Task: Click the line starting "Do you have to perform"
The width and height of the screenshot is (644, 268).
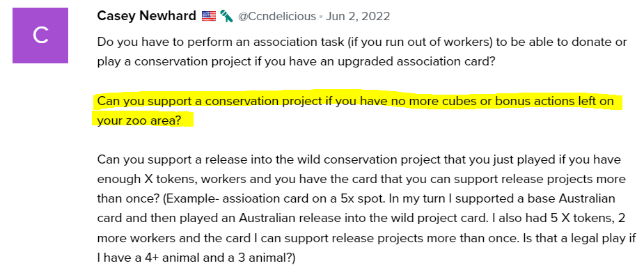Action: (x=362, y=42)
